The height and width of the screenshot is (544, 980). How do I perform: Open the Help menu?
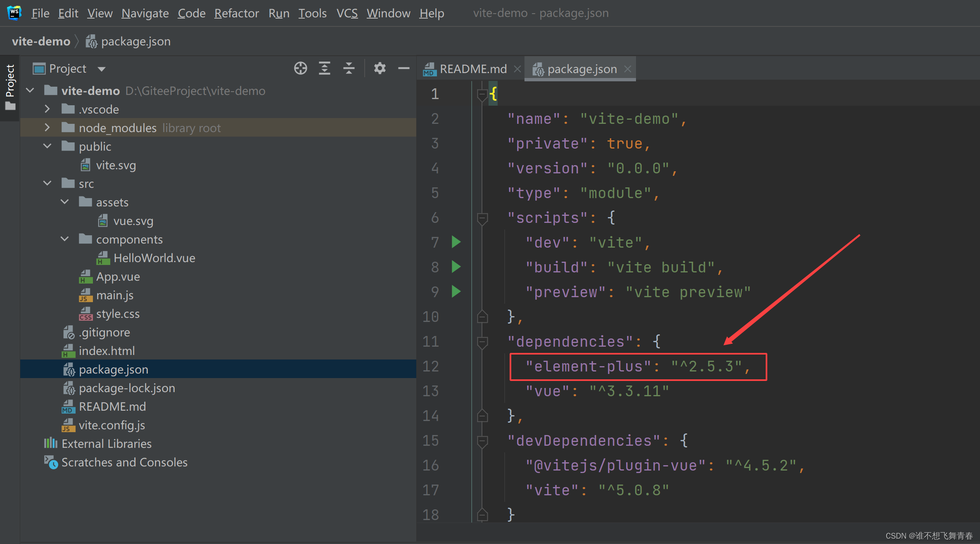(432, 13)
